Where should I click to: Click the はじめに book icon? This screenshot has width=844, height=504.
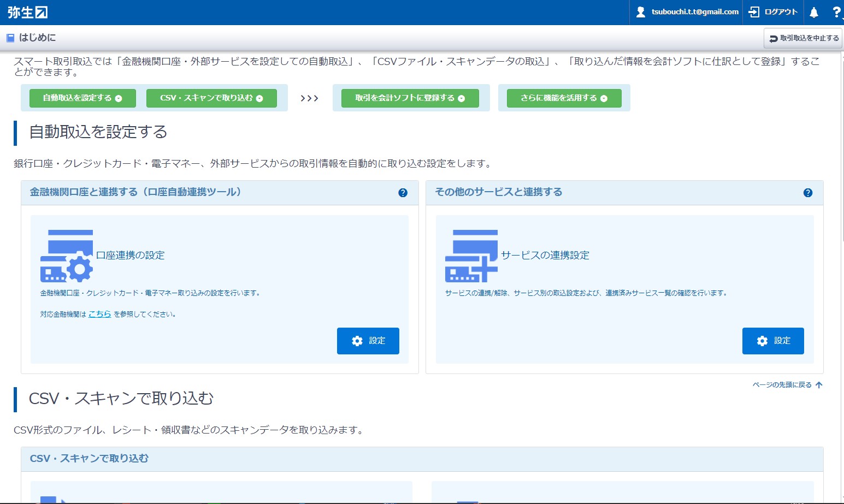click(x=10, y=38)
